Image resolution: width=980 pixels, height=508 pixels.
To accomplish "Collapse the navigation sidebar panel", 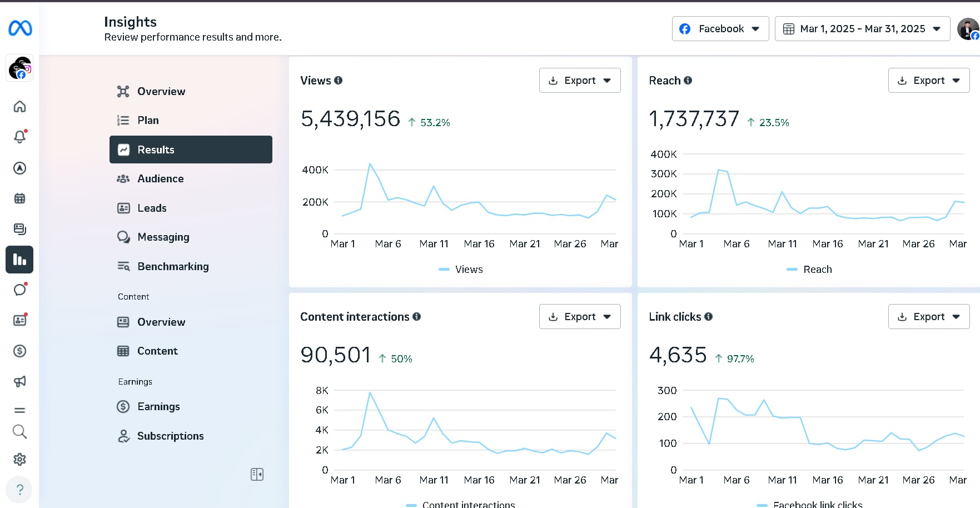I will [257, 474].
